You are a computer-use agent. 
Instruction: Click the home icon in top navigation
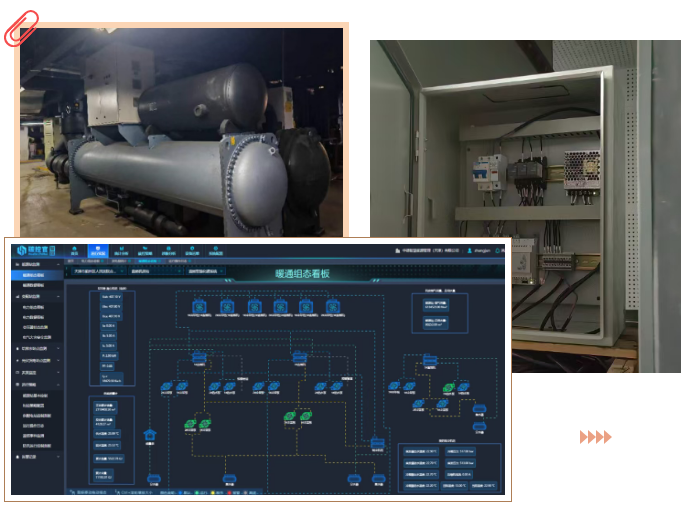73,250
